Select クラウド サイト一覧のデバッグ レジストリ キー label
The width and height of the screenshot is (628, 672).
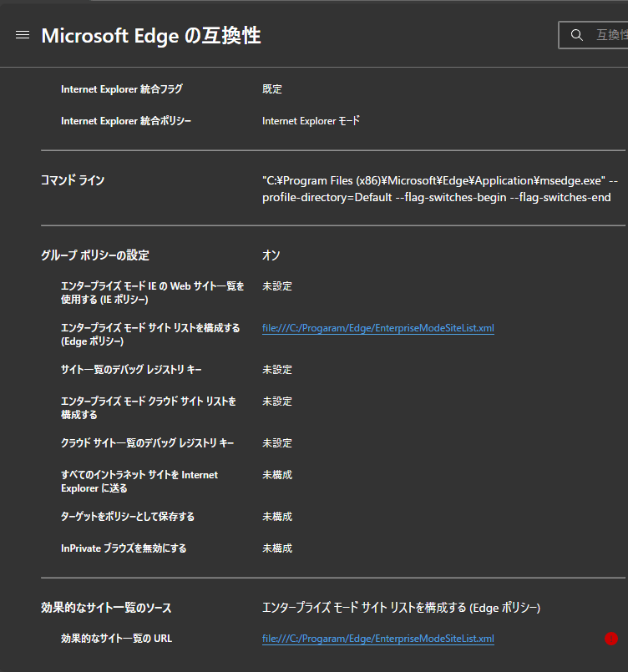click(x=148, y=443)
